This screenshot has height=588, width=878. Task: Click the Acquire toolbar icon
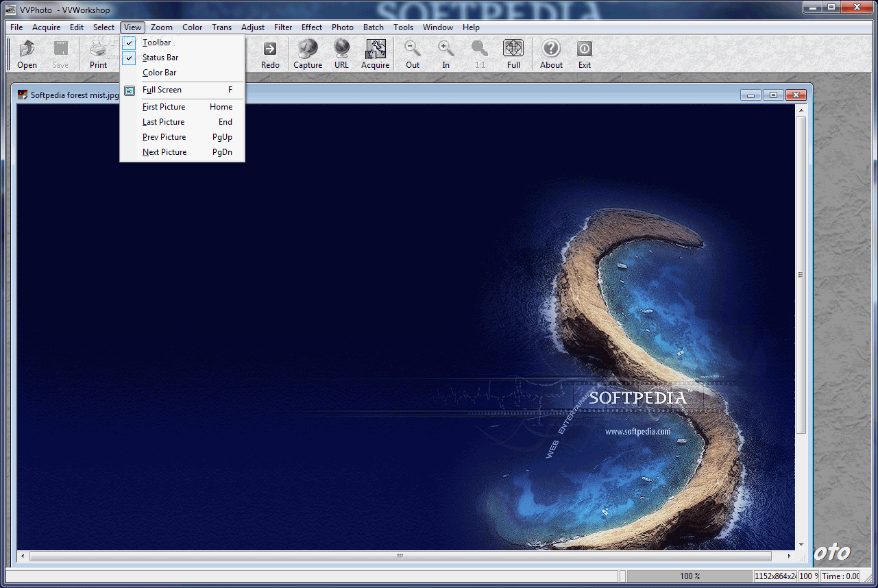point(376,54)
